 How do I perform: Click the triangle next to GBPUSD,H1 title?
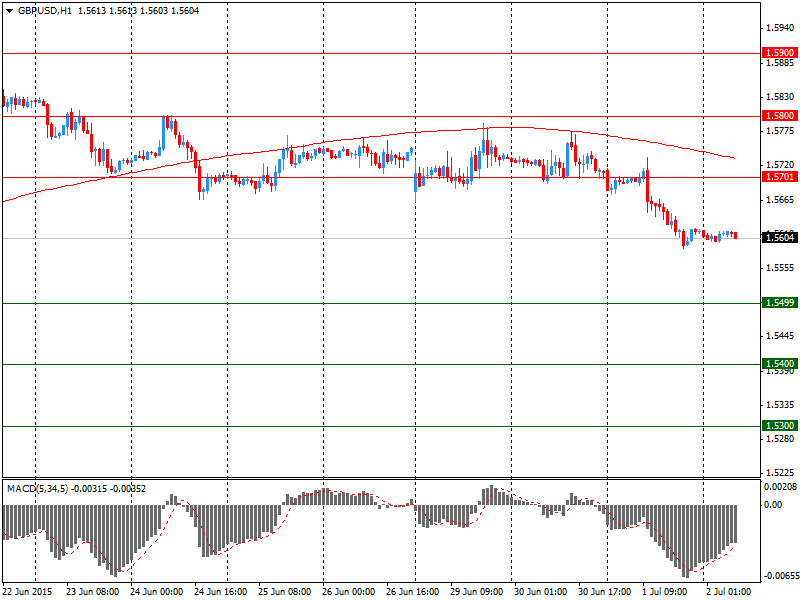point(9,11)
